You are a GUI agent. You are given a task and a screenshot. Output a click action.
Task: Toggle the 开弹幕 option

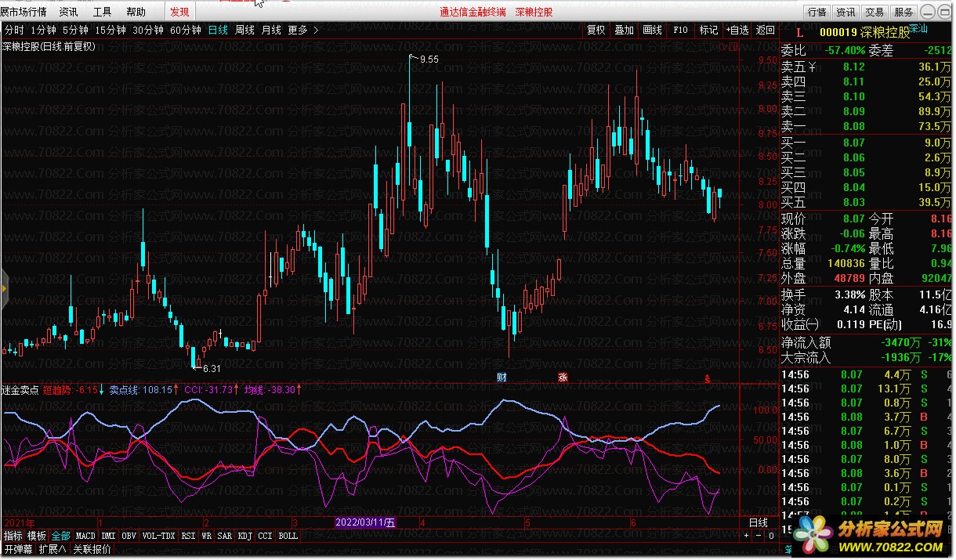[17, 549]
